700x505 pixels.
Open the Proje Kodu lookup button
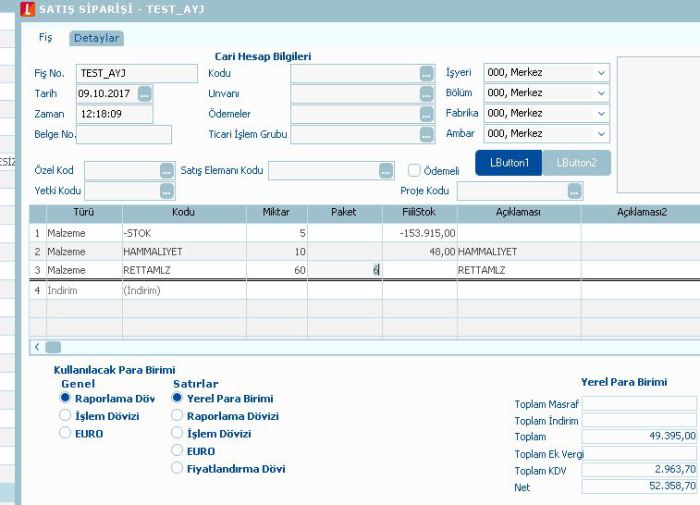click(x=575, y=191)
